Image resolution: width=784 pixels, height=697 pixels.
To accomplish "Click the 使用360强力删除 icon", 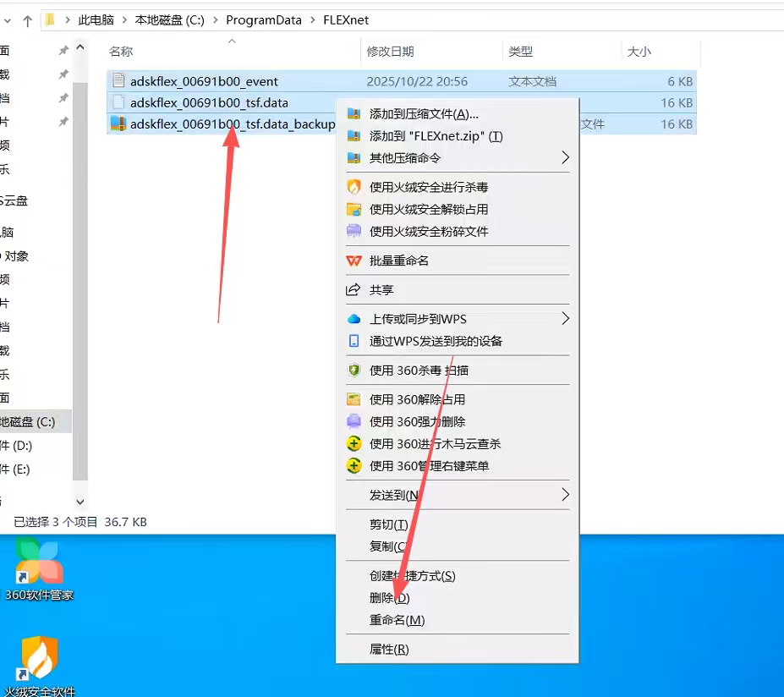I will click(353, 421).
